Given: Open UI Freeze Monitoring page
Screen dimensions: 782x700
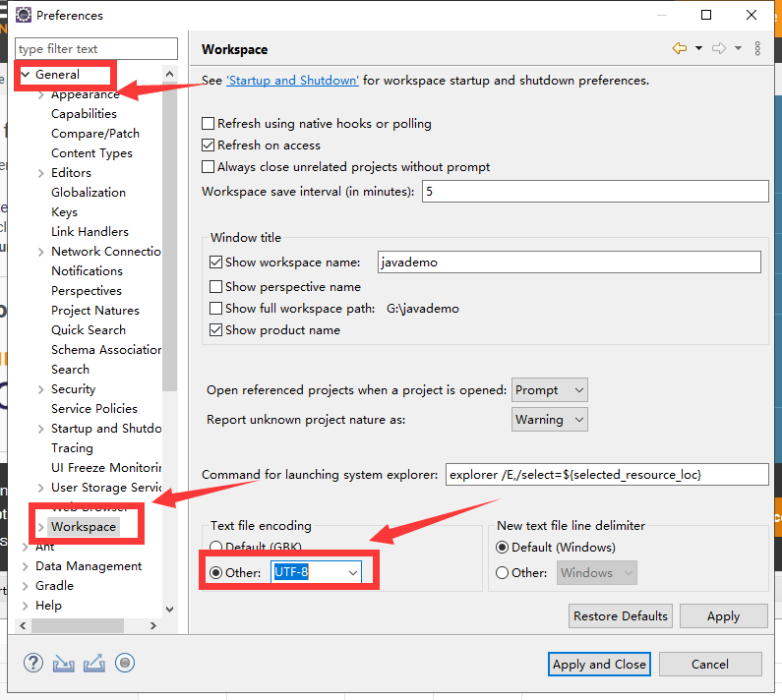Looking at the screenshot, I should click(106, 468).
